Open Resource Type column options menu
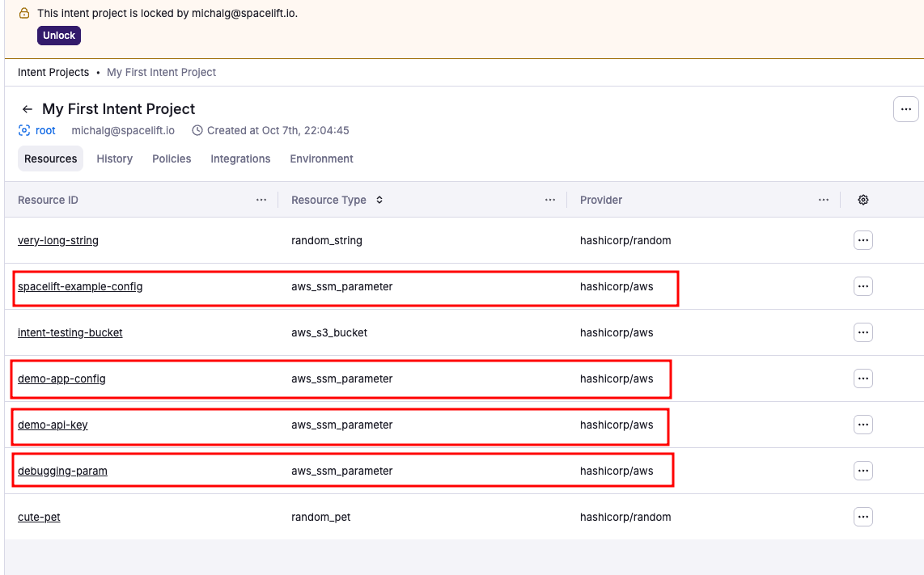 [550, 200]
